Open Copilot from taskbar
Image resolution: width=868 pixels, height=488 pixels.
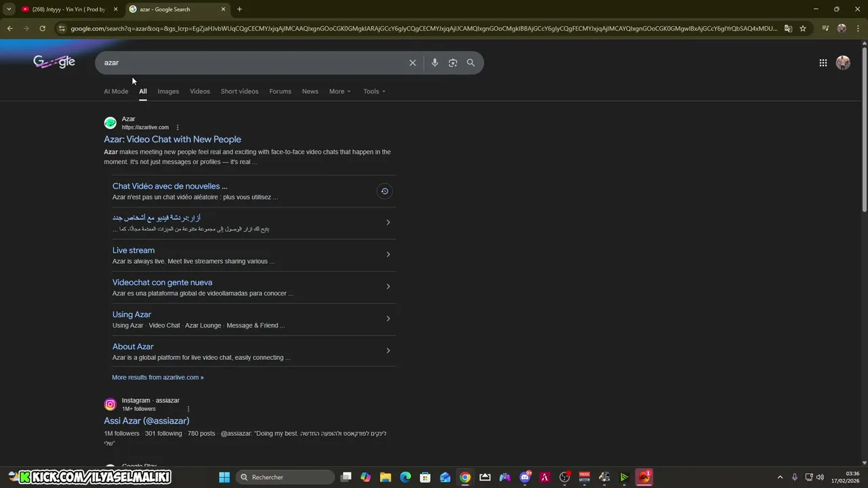366,477
